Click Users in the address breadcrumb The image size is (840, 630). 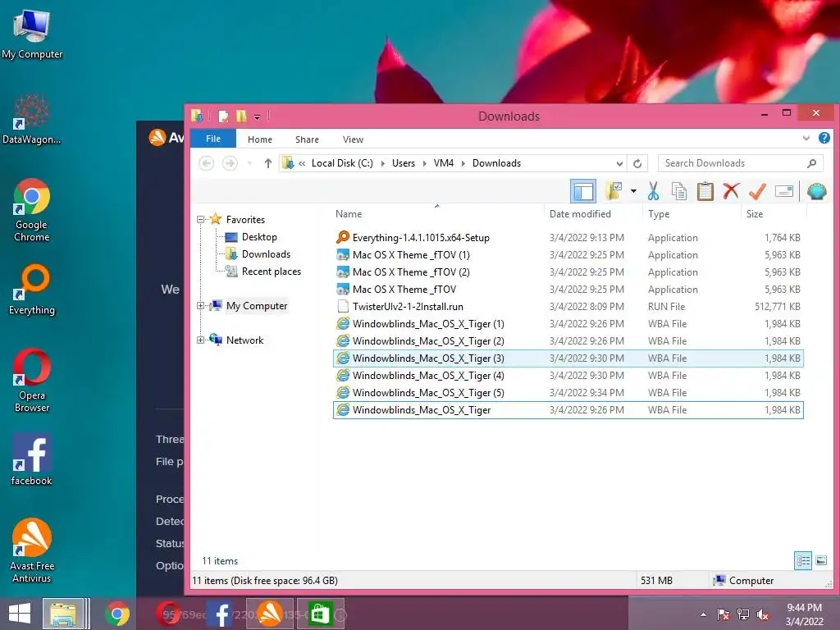click(x=404, y=163)
